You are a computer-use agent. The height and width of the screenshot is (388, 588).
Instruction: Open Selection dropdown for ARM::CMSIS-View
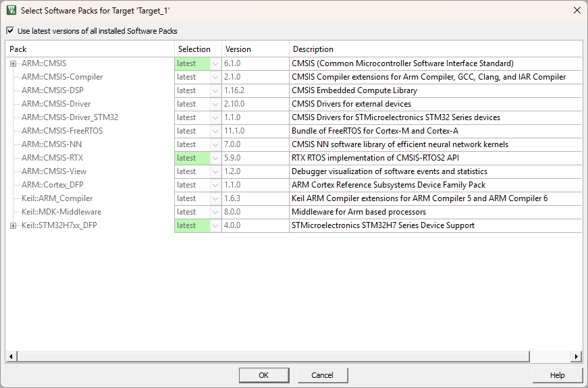[215, 171]
